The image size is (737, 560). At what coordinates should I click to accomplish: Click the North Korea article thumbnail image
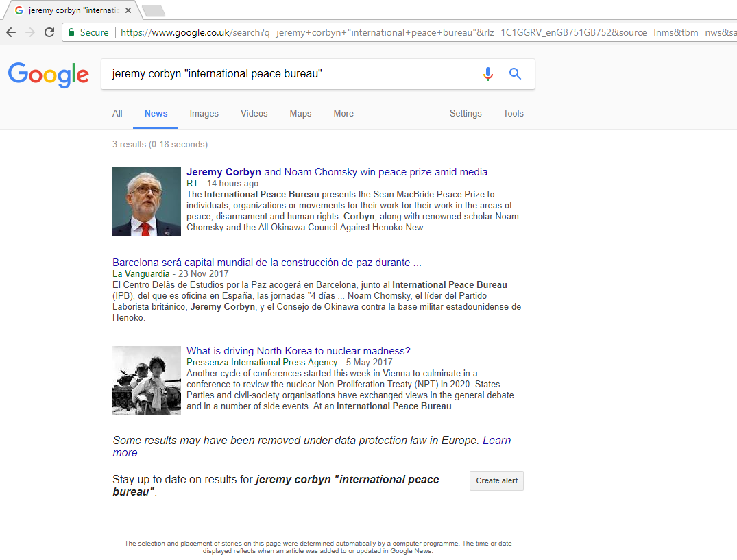[x=147, y=380]
